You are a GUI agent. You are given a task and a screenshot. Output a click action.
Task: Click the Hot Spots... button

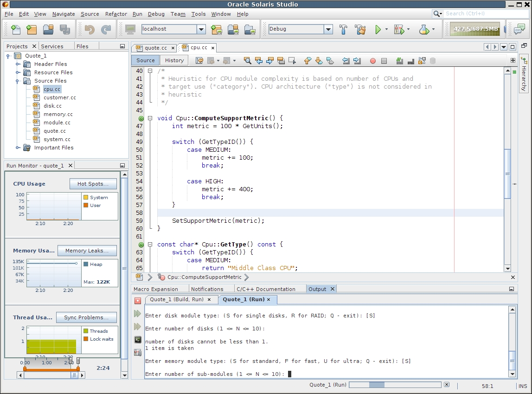point(93,184)
